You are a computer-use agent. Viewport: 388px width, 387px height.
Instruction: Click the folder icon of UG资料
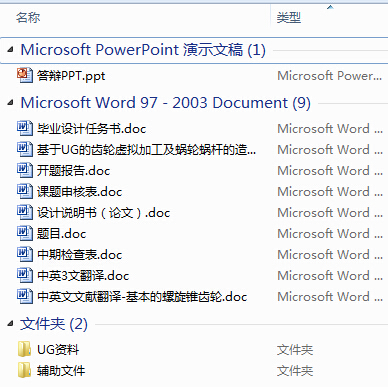click(x=25, y=349)
